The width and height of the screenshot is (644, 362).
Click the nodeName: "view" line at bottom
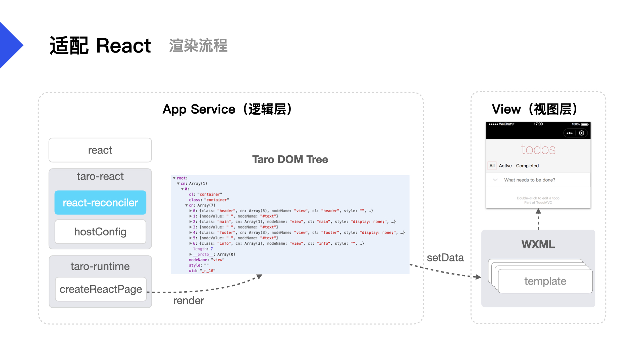(206, 260)
